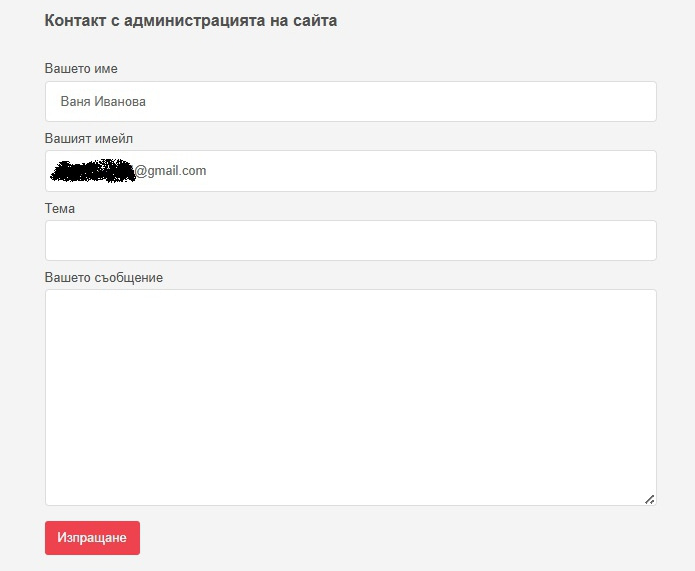Click the word "Ваня" in the name field

75,102
